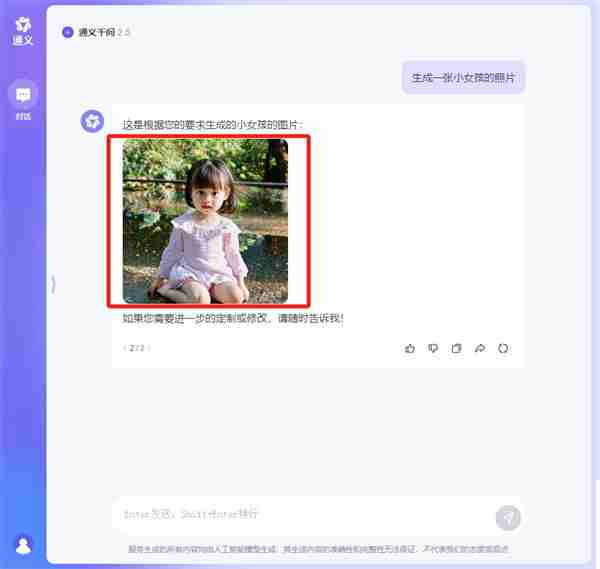Click the AI disclaimer link at bottom
The height and width of the screenshot is (569, 600).
tap(318, 549)
